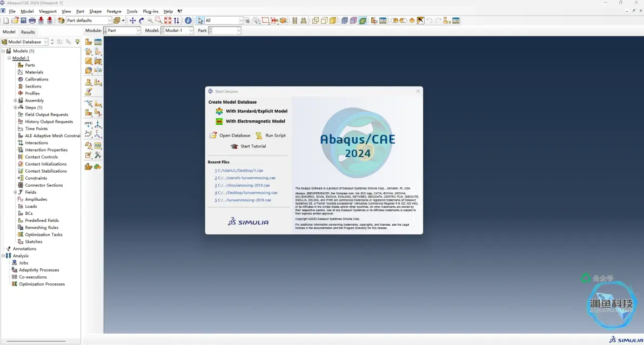Click the Save Model Database floppy icon
Image resolution: width=644 pixels, height=345 pixels.
pos(23,21)
